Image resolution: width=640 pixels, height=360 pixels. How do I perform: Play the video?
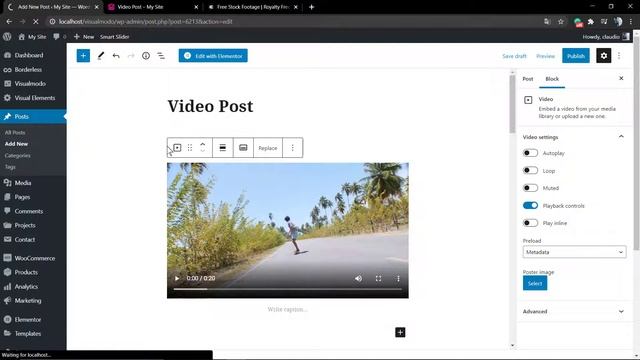click(x=177, y=278)
